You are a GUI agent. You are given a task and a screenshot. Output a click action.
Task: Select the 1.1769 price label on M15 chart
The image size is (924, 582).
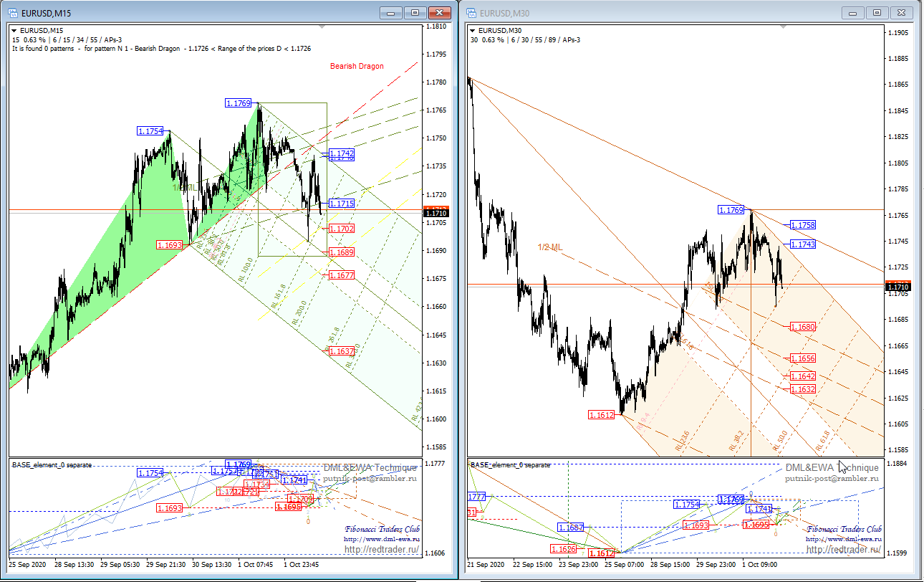point(239,103)
